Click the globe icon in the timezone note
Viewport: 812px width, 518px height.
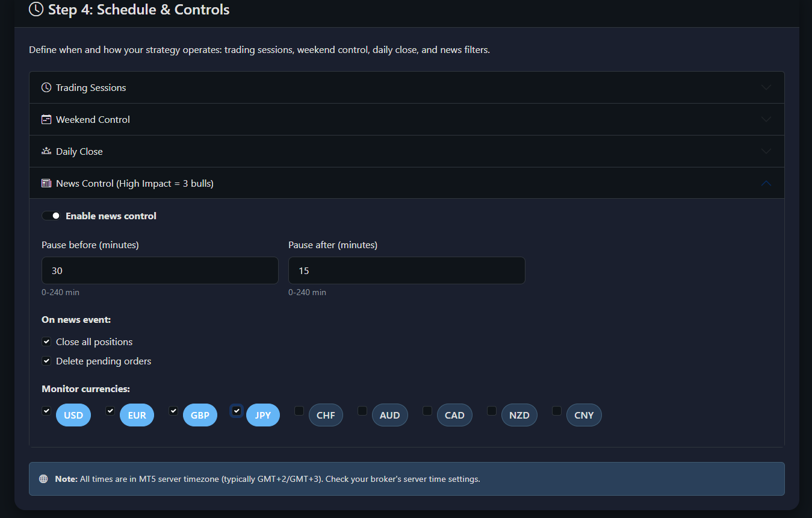click(43, 479)
